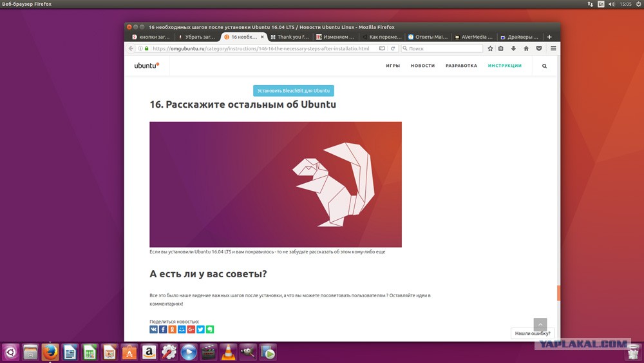Close the active '16 необх...' tab

point(262,37)
